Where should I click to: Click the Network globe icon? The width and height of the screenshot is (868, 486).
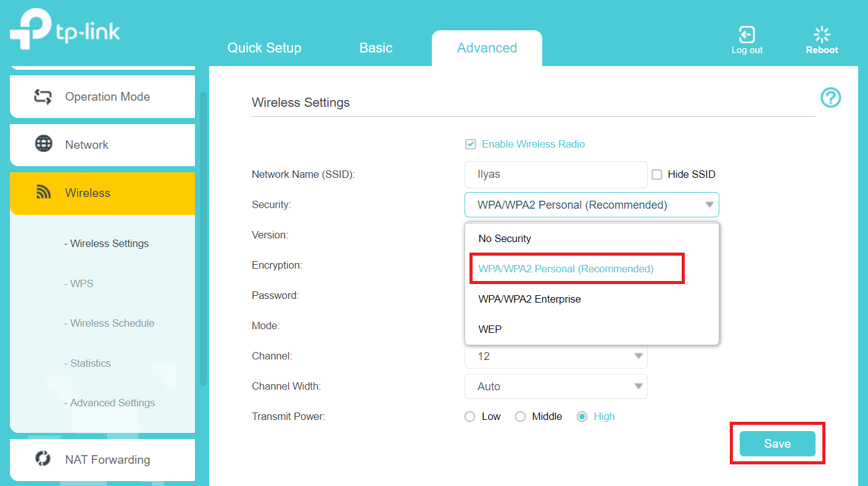point(43,145)
